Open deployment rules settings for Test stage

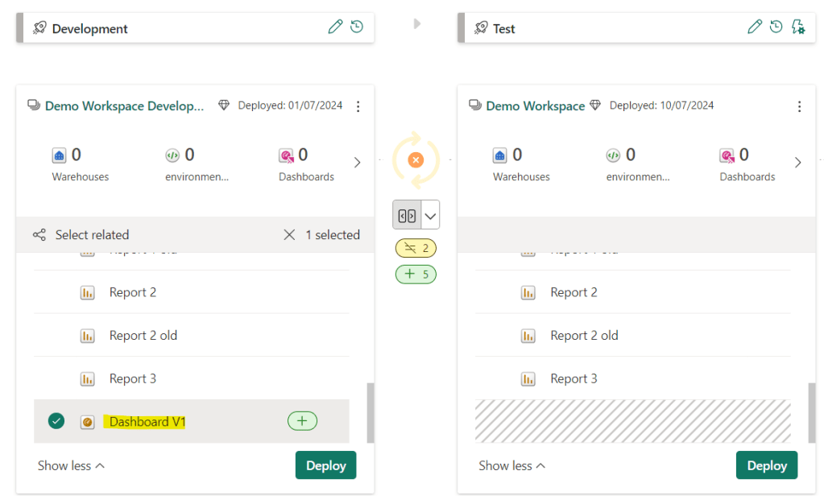tap(797, 27)
